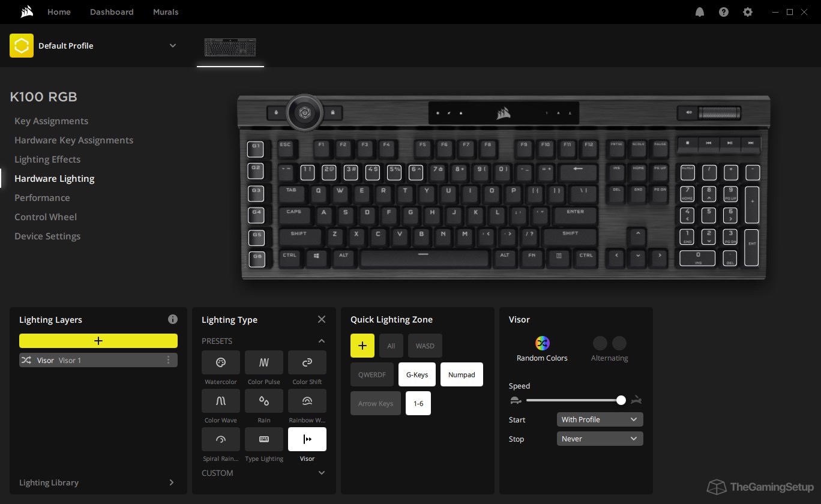Click the control wheel dial on keyboard

tap(305, 112)
